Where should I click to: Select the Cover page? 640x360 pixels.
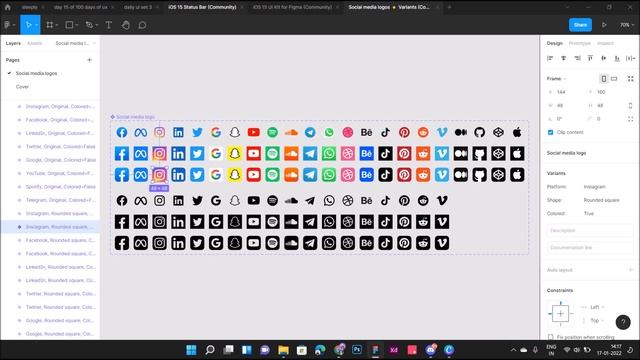22,87
